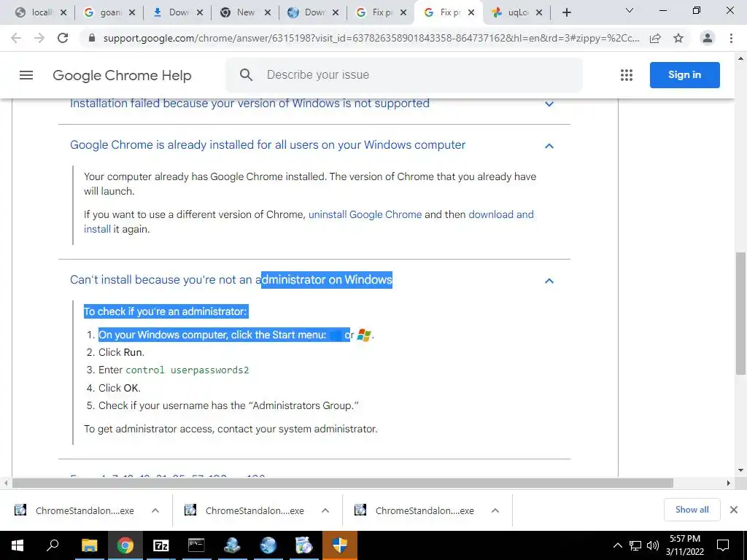Click the address bar URL
747x560 pixels.
tap(371, 38)
